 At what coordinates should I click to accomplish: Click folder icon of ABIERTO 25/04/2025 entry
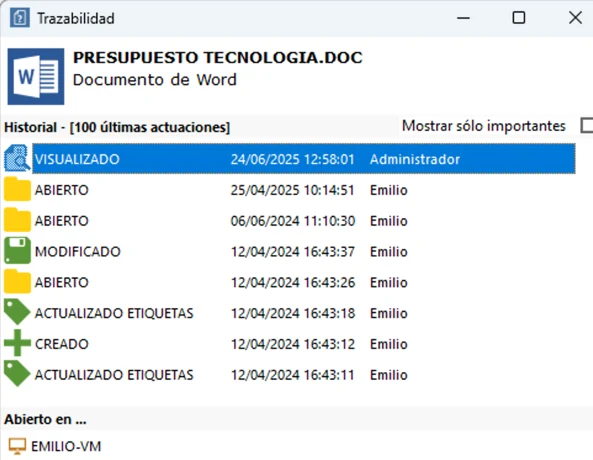click(17, 189)
